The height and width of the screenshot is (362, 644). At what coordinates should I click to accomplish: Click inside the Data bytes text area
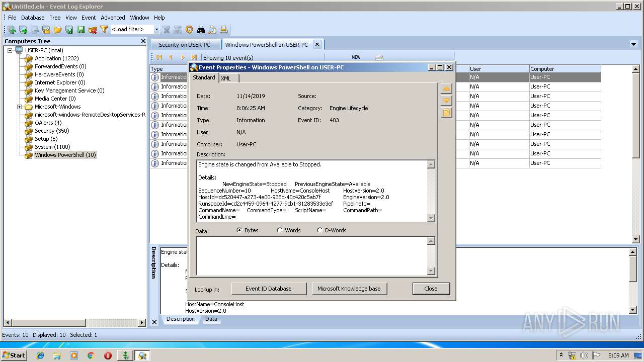[x=311, y=255]
